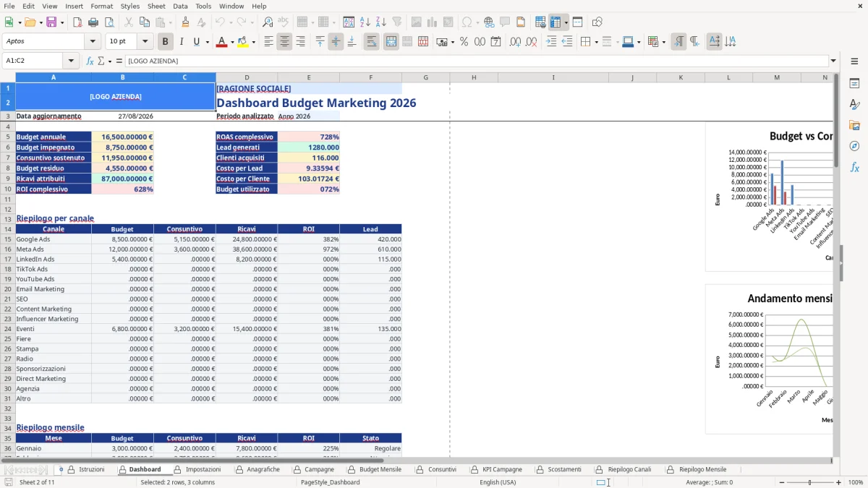Click the Insert Hyperlink globe icon
868x488 pixels.
tap(489, 22)
